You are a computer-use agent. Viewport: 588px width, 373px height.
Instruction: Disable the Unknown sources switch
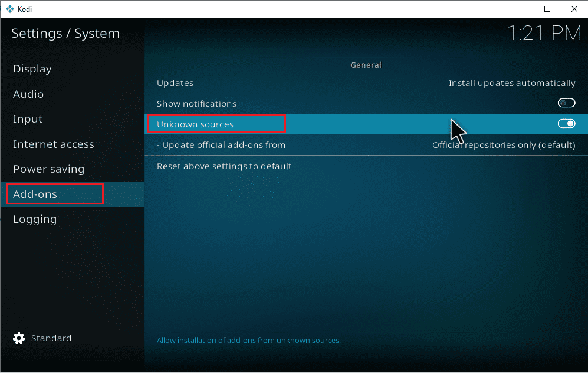click(566, 124)
